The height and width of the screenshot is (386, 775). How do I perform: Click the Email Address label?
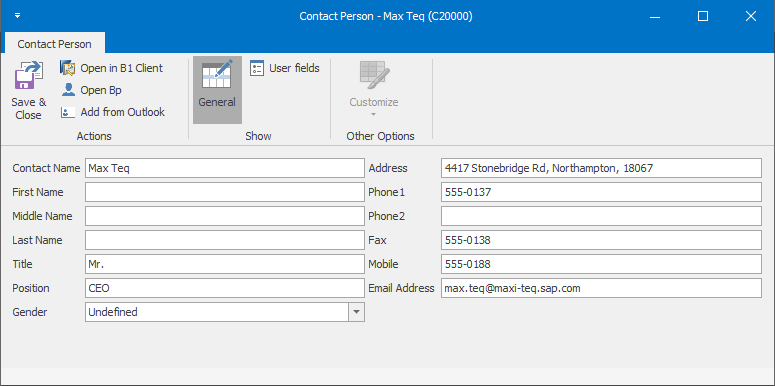(401, 288)
